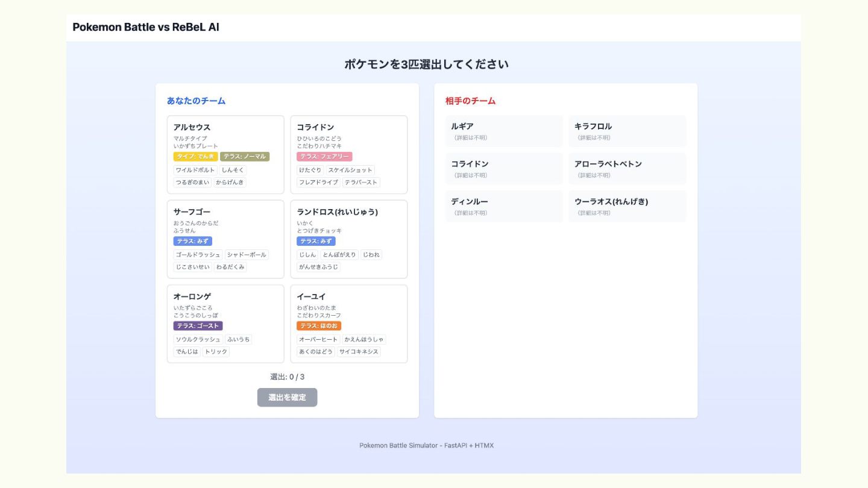
Task: Click the じわれ move tag
Action: 371,255
